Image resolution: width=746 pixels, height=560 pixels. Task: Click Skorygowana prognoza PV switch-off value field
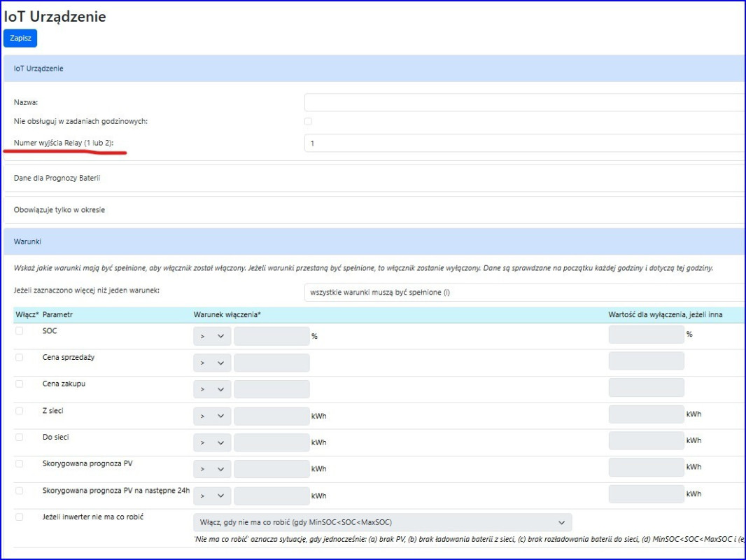[646, 468]
